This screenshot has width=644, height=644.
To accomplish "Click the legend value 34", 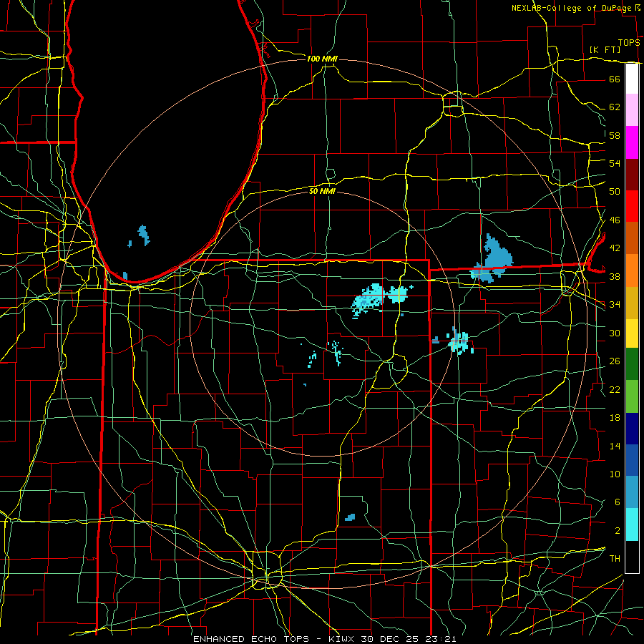I will 615,305.
